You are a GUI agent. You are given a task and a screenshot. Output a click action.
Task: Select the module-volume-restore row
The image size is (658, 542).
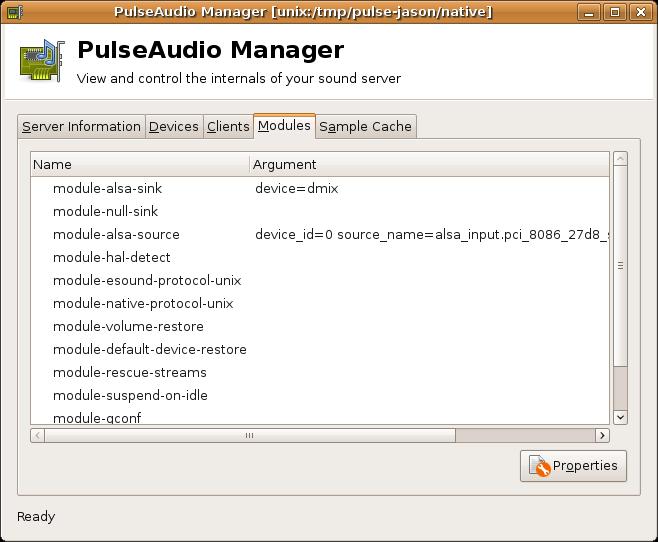point(320,326)
